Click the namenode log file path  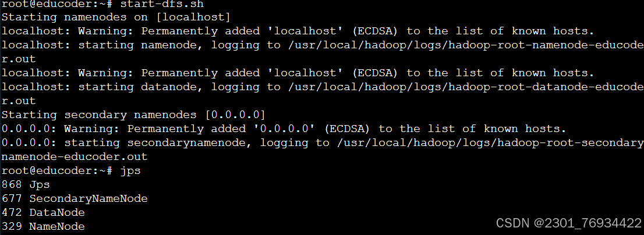(466, 45)
